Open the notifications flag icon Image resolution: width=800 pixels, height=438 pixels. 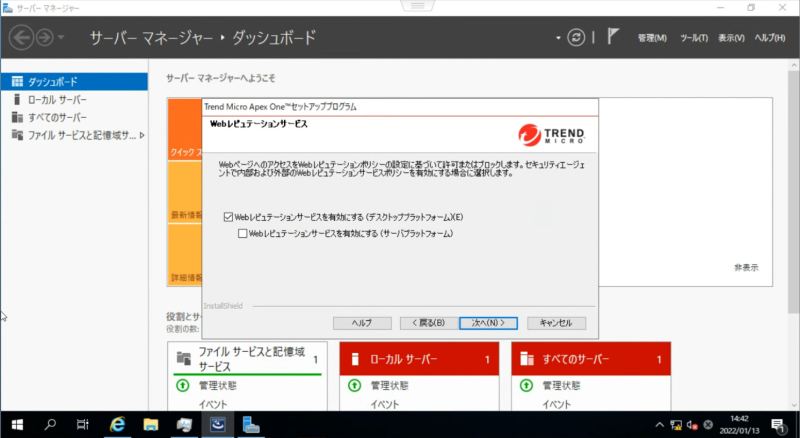(x=613, y=36)
